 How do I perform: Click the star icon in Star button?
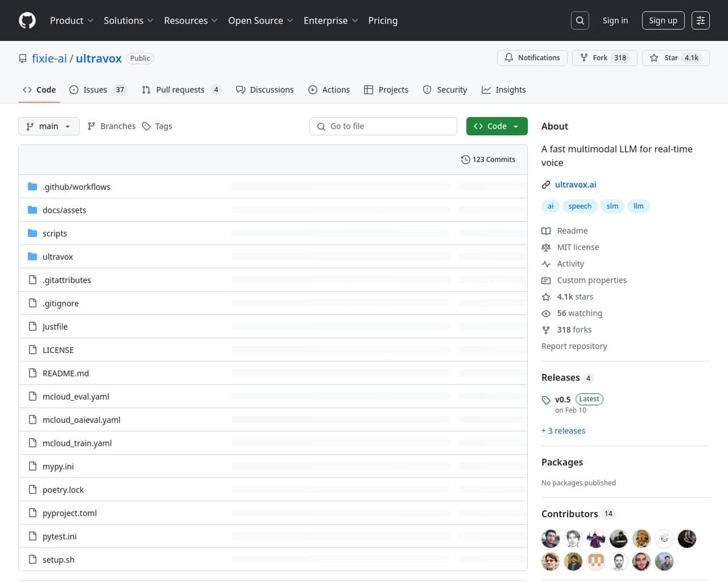654,57
